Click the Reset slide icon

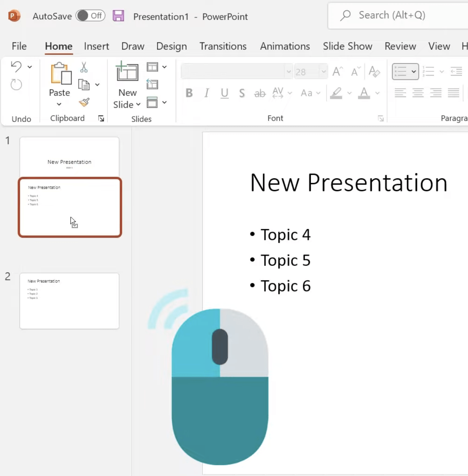tap(152, 84)
